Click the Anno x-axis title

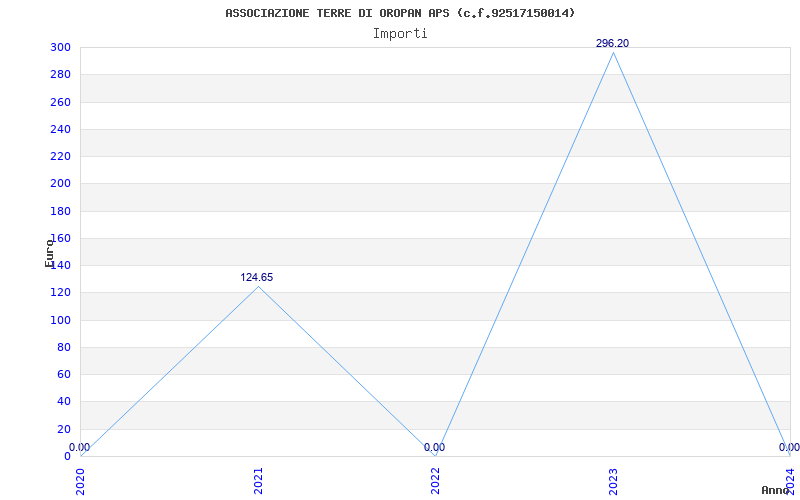click(776, 490)
